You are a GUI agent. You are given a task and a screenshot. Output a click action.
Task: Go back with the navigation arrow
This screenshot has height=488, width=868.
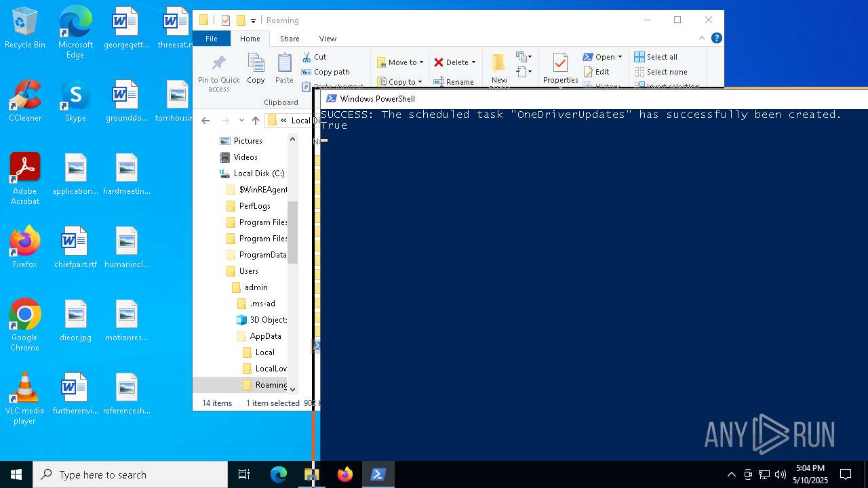tap(205, 121)
